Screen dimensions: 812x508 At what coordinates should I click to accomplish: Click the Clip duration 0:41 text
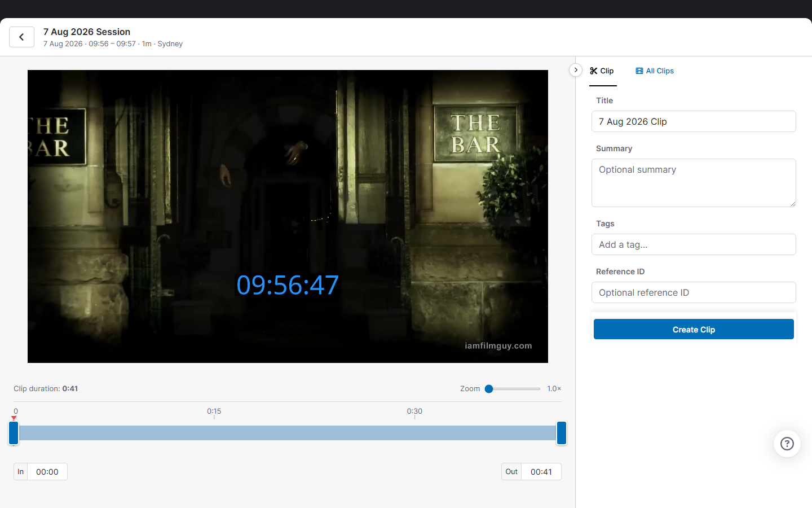point(46,389)
